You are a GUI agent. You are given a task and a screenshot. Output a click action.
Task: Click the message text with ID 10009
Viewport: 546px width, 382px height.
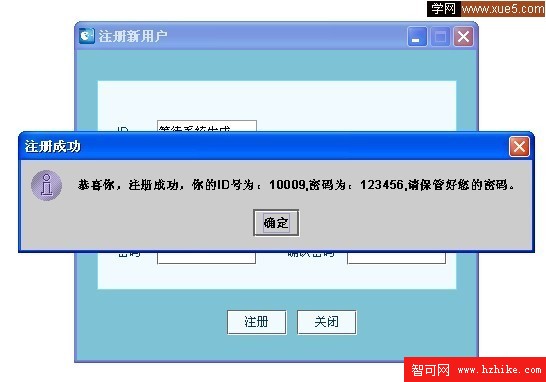[x=296, y=185]
